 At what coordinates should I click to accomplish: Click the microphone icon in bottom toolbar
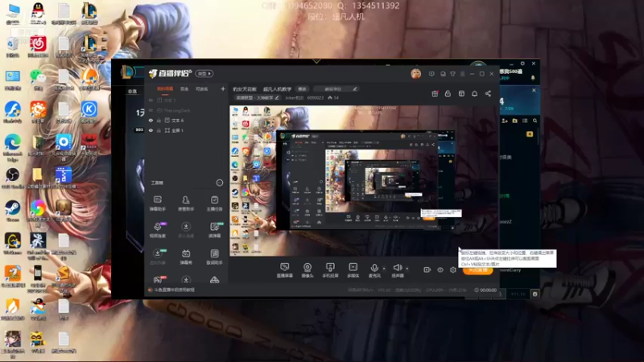(374, 269)
